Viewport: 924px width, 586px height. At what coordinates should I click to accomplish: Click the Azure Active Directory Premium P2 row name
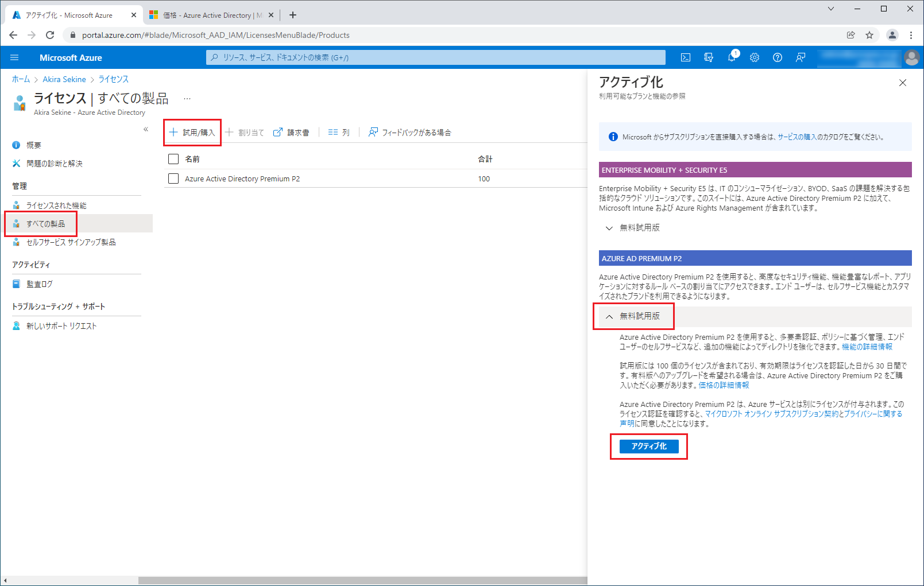[242, 178]
